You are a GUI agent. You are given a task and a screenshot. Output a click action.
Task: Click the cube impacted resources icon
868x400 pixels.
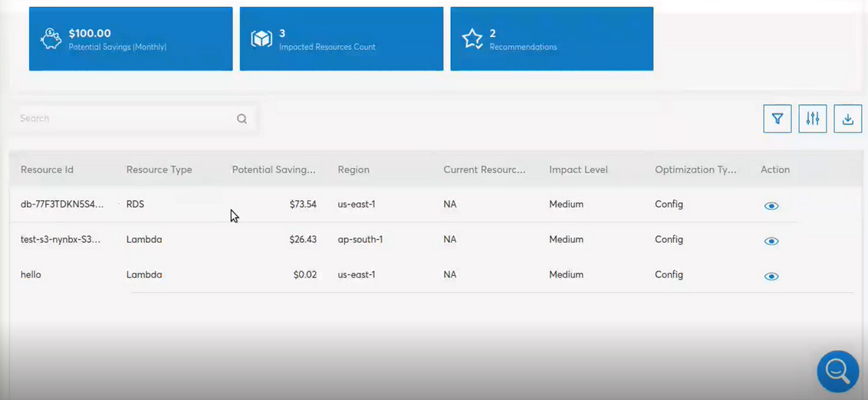(x=261, y=39)
